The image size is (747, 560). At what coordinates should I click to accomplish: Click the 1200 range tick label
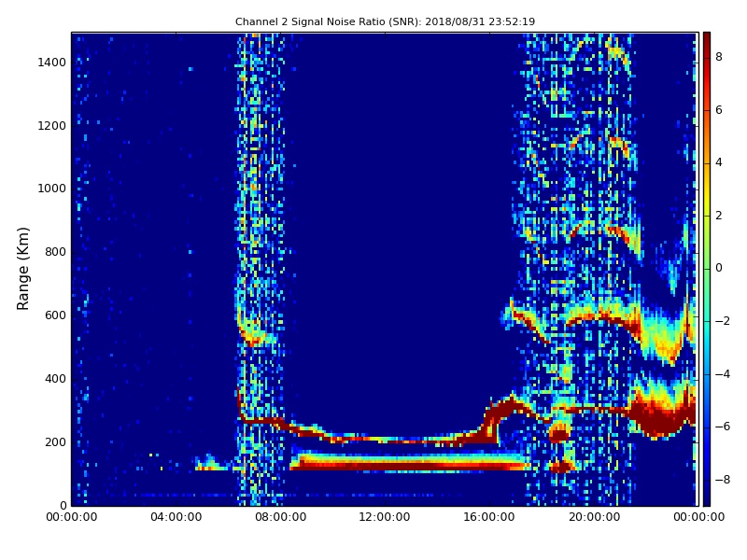pyautogui.click(x=52, y=126)
